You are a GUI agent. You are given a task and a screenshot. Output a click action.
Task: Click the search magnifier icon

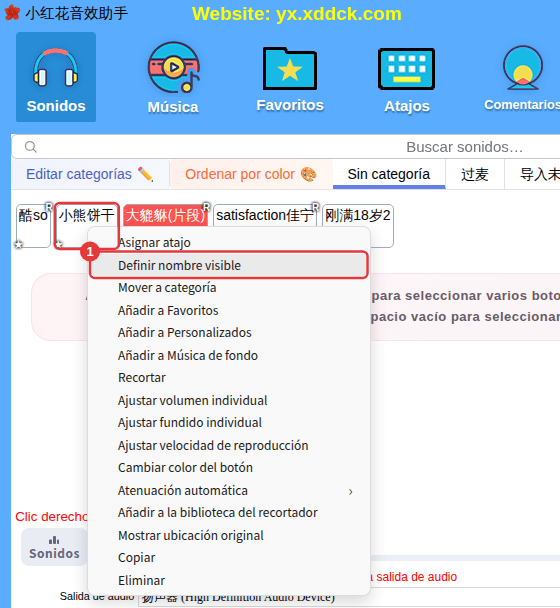[31, 147]
